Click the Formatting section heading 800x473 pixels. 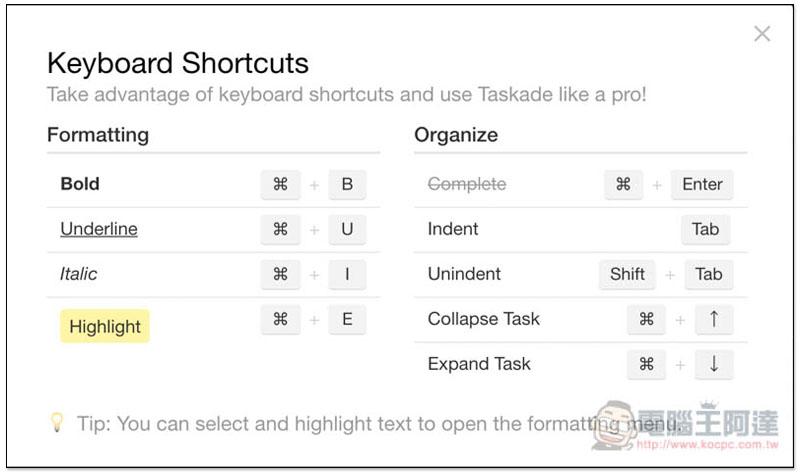point(98,135)
